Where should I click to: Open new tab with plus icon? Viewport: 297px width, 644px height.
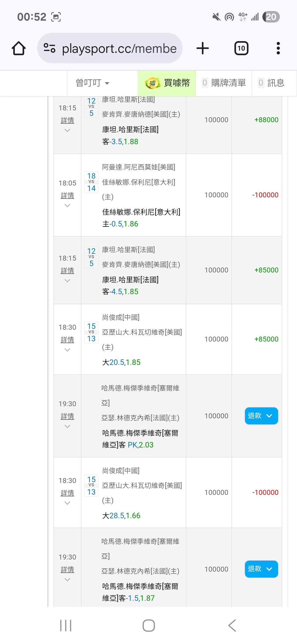tap(203, 48)
